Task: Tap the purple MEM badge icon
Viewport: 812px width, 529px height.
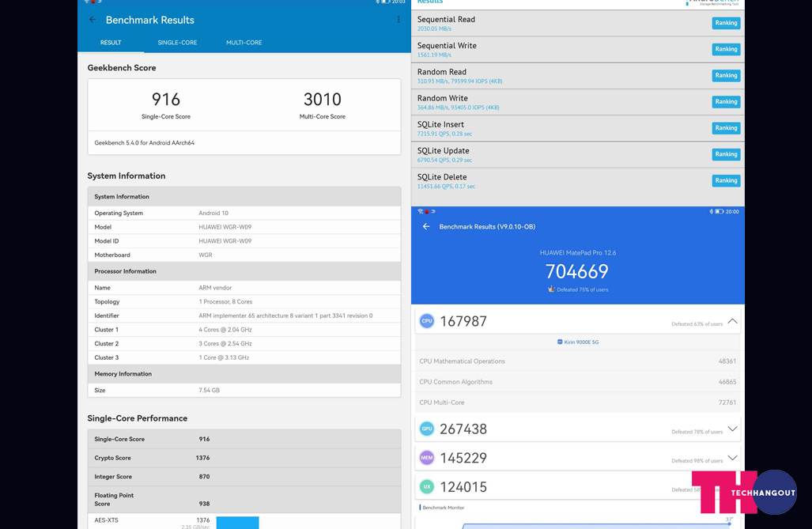Action: pos(427,458)
